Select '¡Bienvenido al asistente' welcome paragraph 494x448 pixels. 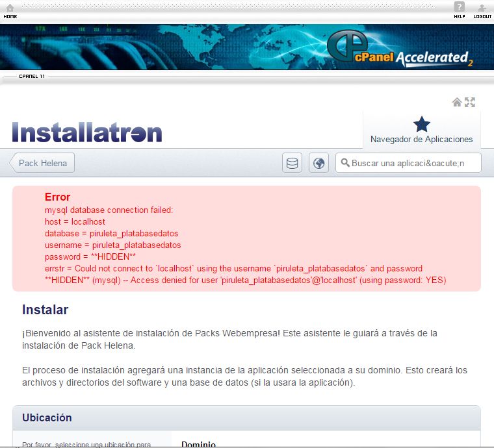229,339
